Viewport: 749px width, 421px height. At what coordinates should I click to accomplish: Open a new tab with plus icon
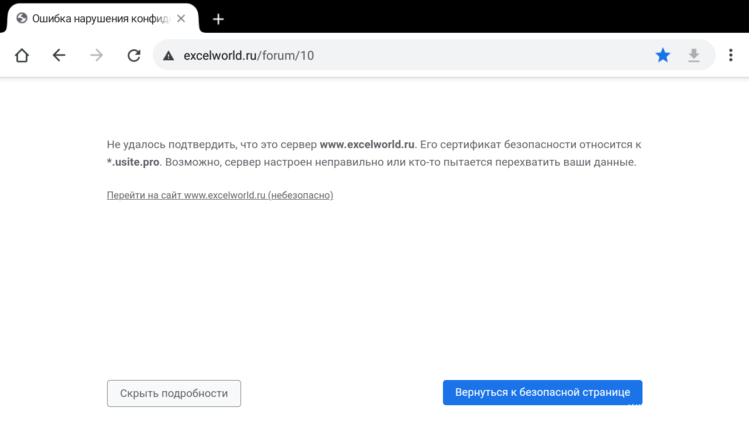pyautogui.click(x=218, y=19)
